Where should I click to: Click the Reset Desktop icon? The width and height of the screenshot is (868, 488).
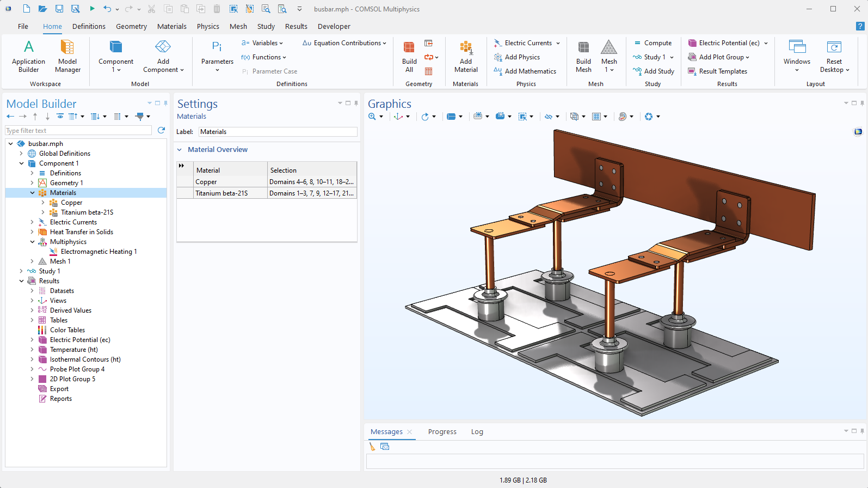tap(834, 56)
